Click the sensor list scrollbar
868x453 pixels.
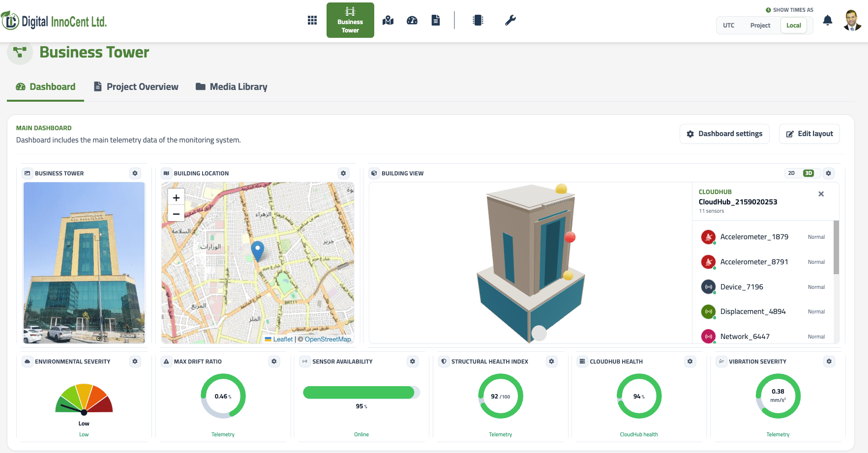tap(836, 247)
